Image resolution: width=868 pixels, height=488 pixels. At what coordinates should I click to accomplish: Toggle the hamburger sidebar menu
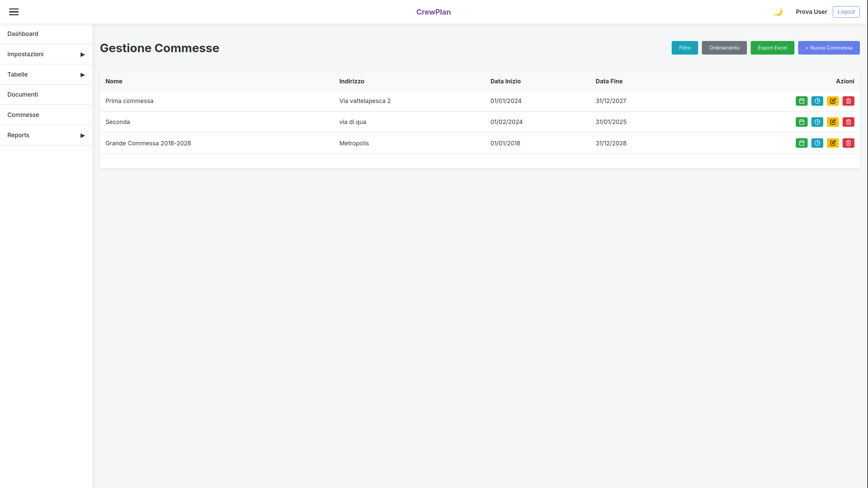coord(14,12)
